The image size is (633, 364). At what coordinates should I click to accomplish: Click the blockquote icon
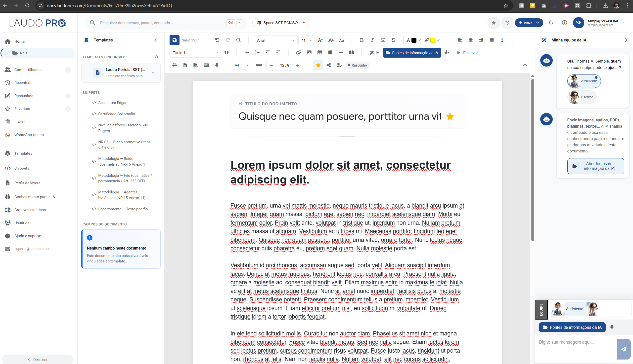coord(226,52)
